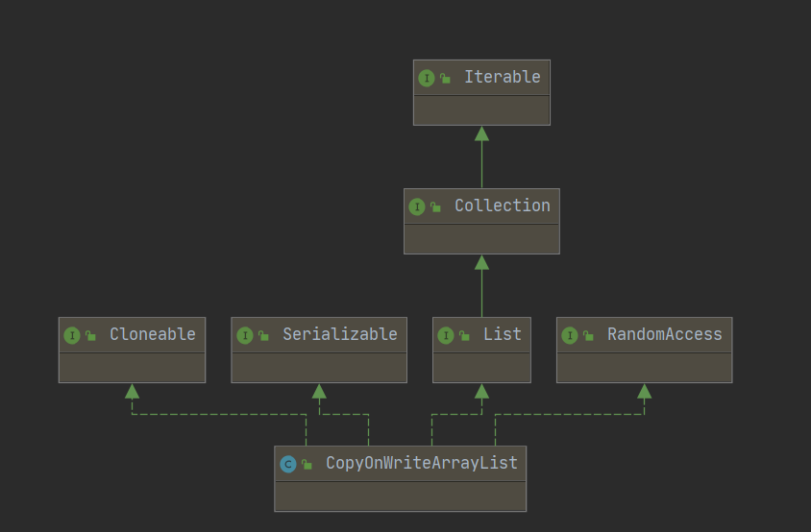This screenshot has width=811, height=532.
Task: Click the arrowhead pointing into Iterable
Action: [x=481, y=133]
